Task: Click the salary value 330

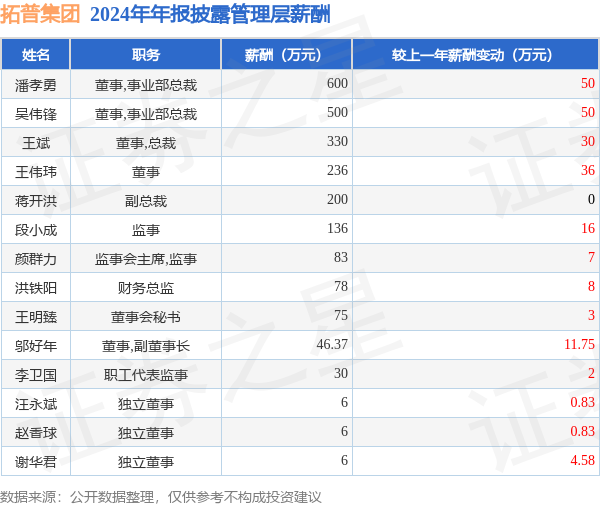Action: point(337,141)
